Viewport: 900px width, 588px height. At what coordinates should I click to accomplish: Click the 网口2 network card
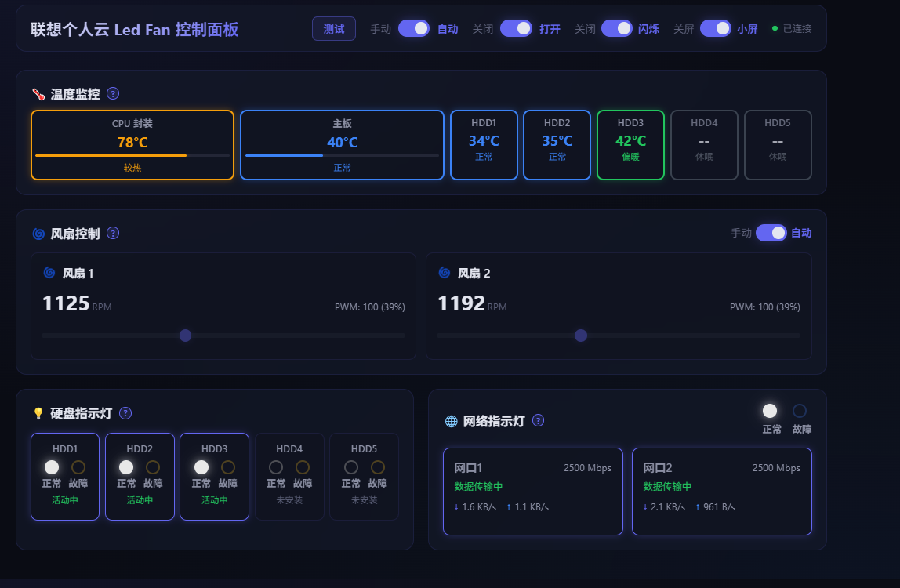[721, 492]
